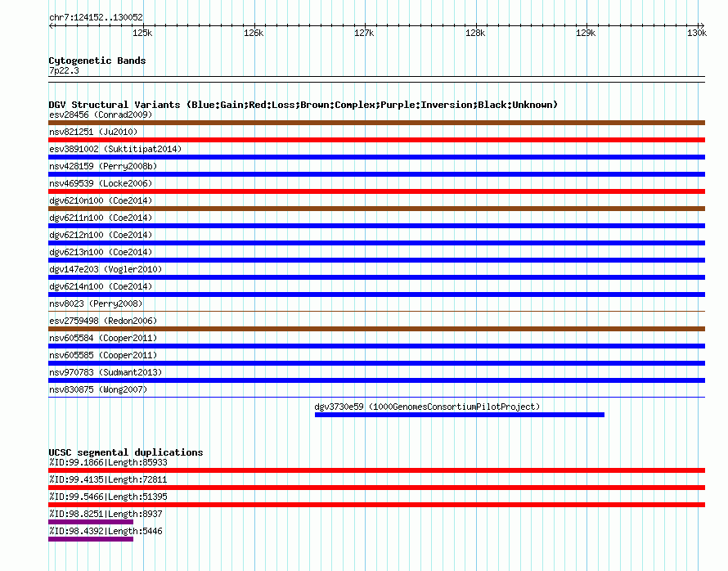Select the %ID:98.4392|Length:5446 duplication label
The width and height of the screenshot is (728, 571).
tap(106, 531)
